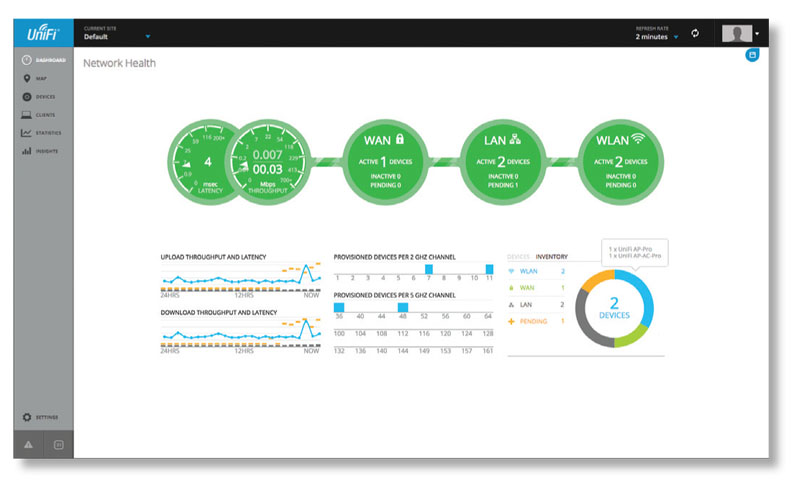The image size is (800, 487).
Task: Expand the Current Site Default dropdown
Action: [117, 33]
